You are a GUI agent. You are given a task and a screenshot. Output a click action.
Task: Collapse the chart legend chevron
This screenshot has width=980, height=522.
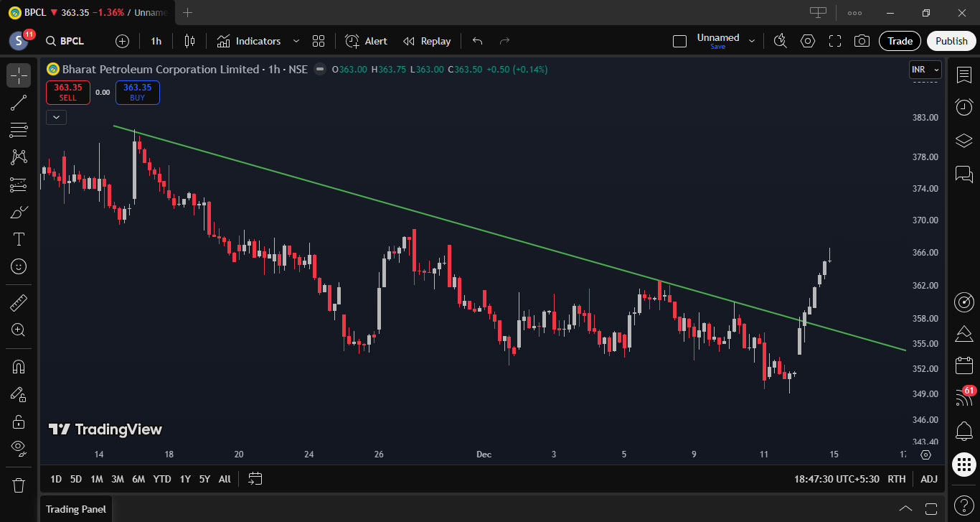tap(56, 117)
